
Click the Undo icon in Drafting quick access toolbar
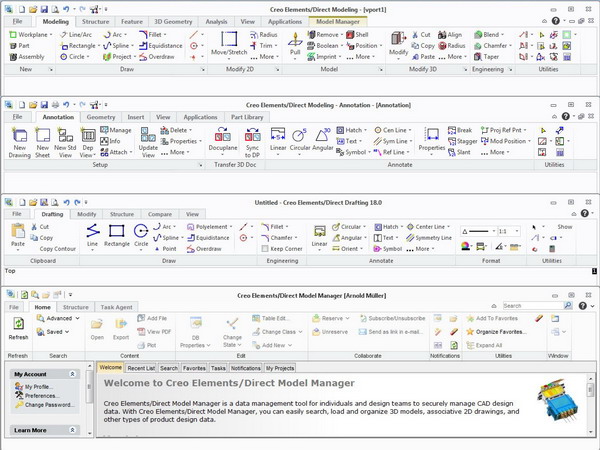[67, 202]
